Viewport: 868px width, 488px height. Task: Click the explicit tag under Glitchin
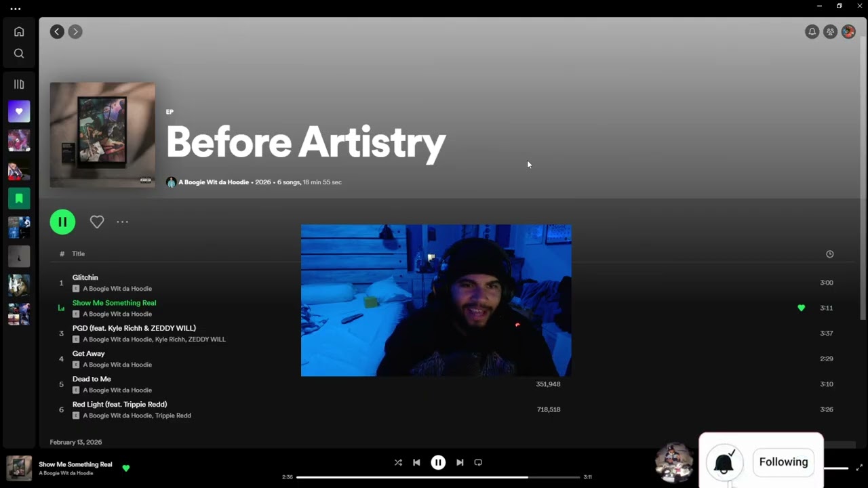76,289
